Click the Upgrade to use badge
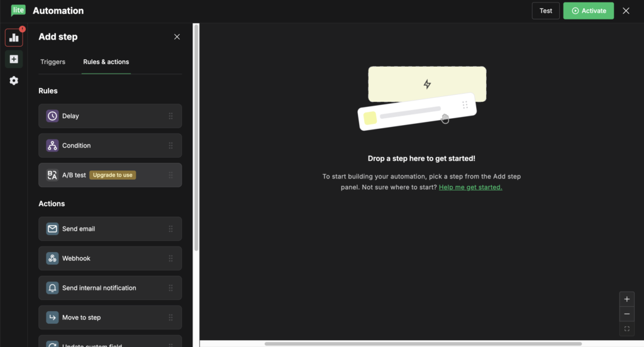Viewport: 644px width, 347px height. tap(113, 175)
